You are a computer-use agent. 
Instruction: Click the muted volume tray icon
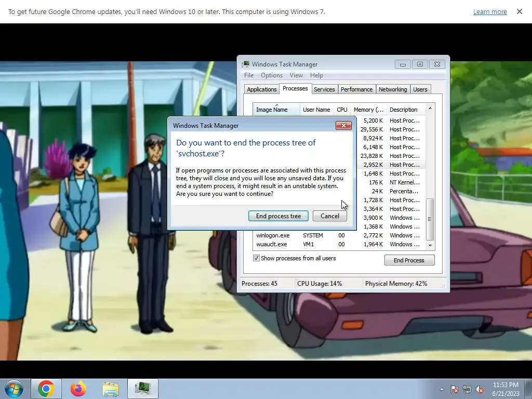point(480,389)
